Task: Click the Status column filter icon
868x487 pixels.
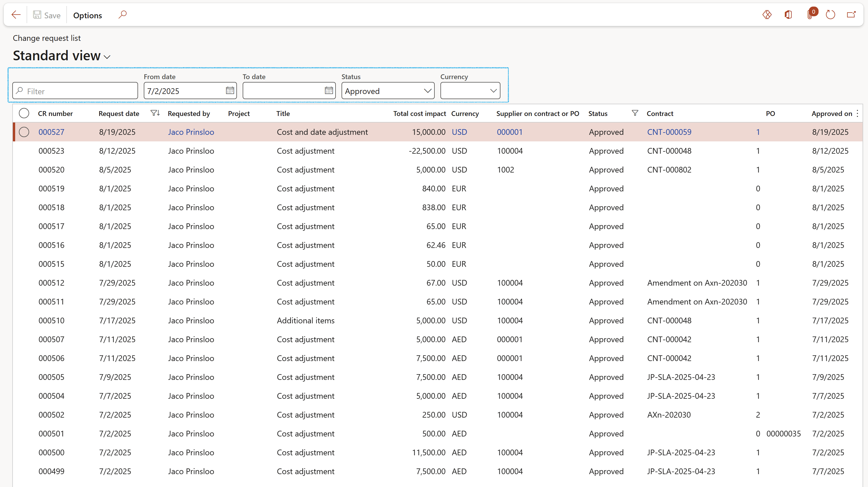Action: pos(635,113)
